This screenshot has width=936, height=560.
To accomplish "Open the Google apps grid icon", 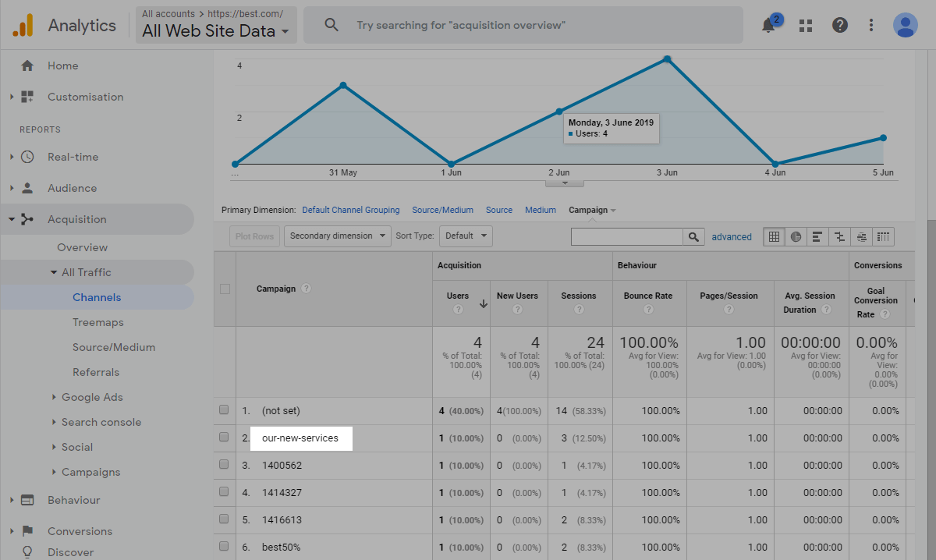I will 806,25.
